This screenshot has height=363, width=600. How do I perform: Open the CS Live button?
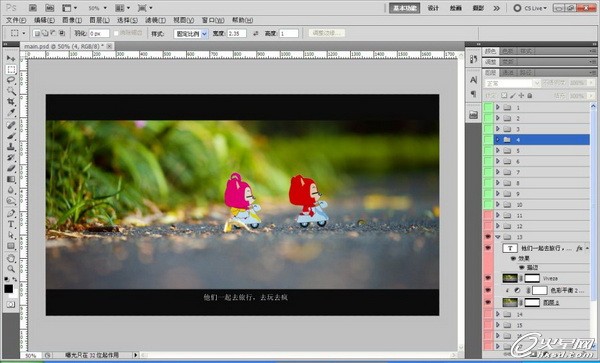(530, 8)
